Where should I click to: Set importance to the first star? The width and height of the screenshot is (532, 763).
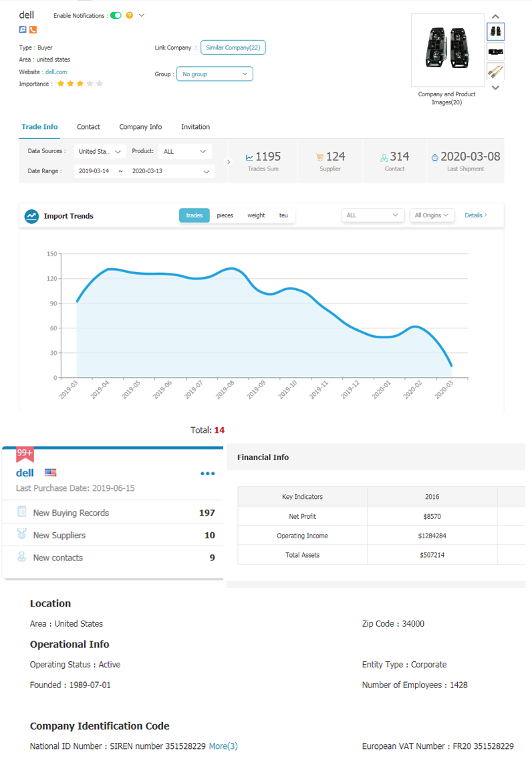61,84
